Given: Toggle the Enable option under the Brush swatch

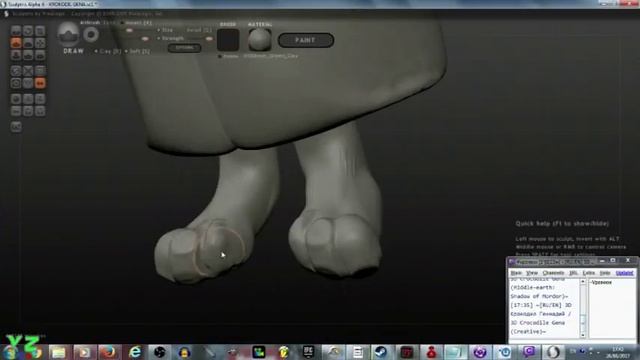Looking at the screenshot, I should click(x=229, y=56).
